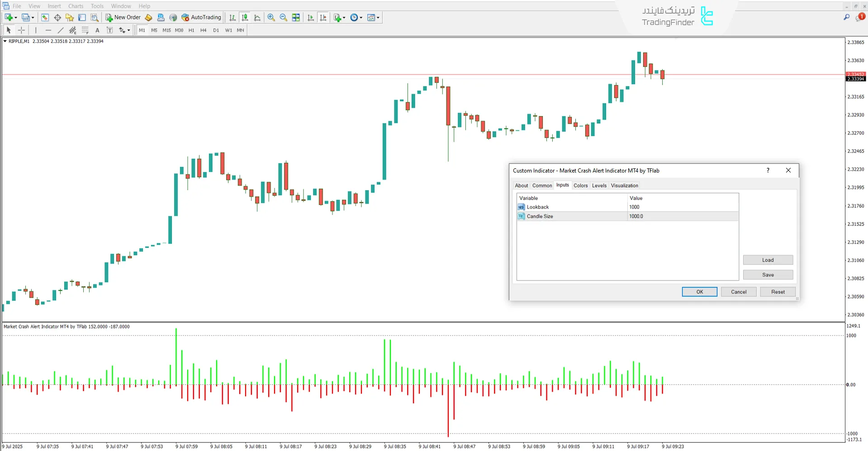The width and height of the screenshot is (868, 451).
Task: Open the chart Templates dropdown
Action: [373, 17]
